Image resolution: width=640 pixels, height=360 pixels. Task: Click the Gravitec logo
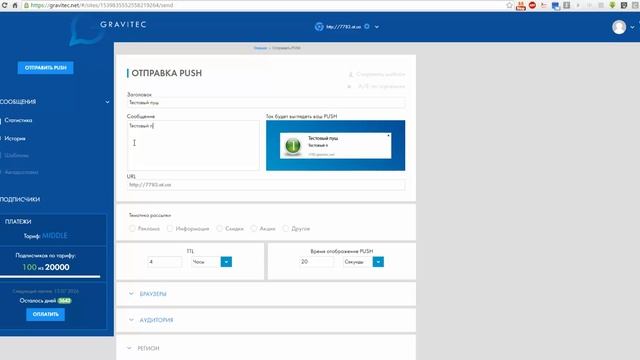(123, 24)
